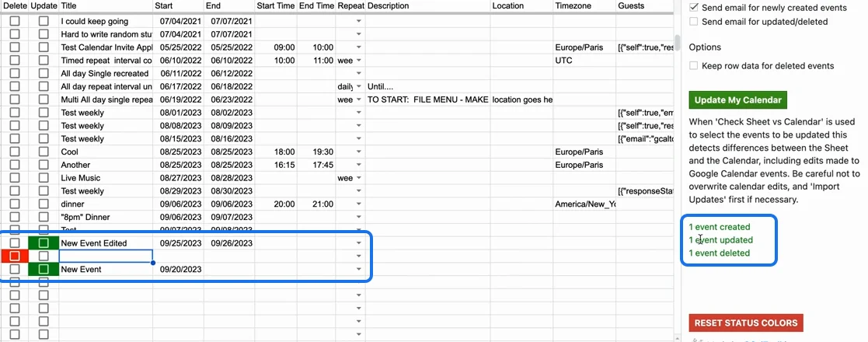
Task: Select 'TO START: FILE MENU - MAKE' description cell
Action: [428, 99]
